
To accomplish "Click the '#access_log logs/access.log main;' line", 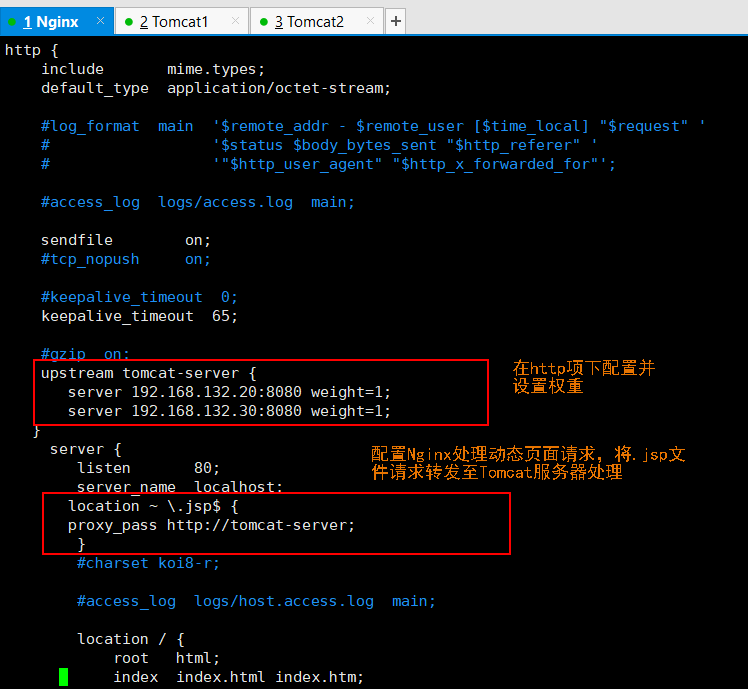I will (x=197, y=202).
